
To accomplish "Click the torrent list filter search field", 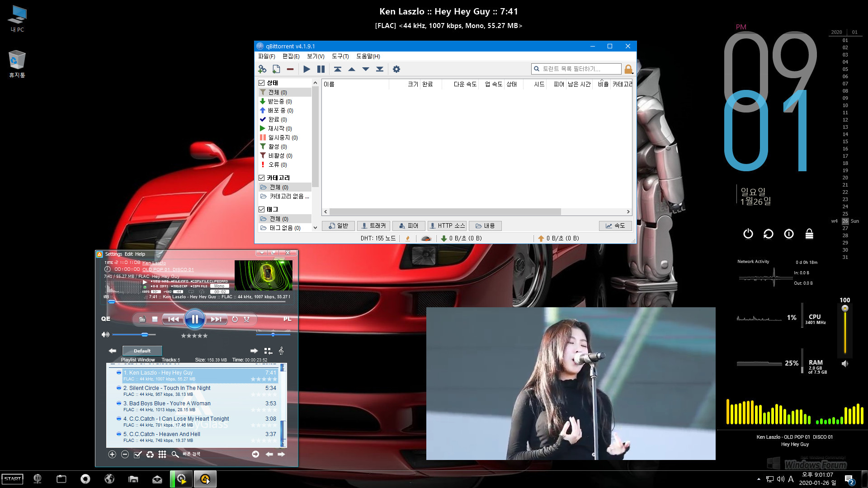I will pyautogui.click(x=576, y=69).
